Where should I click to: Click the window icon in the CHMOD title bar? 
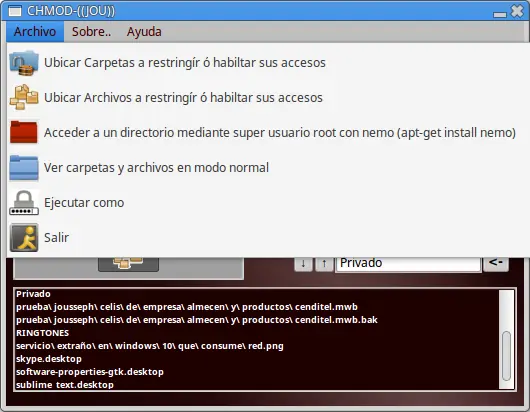coord(15,11)
